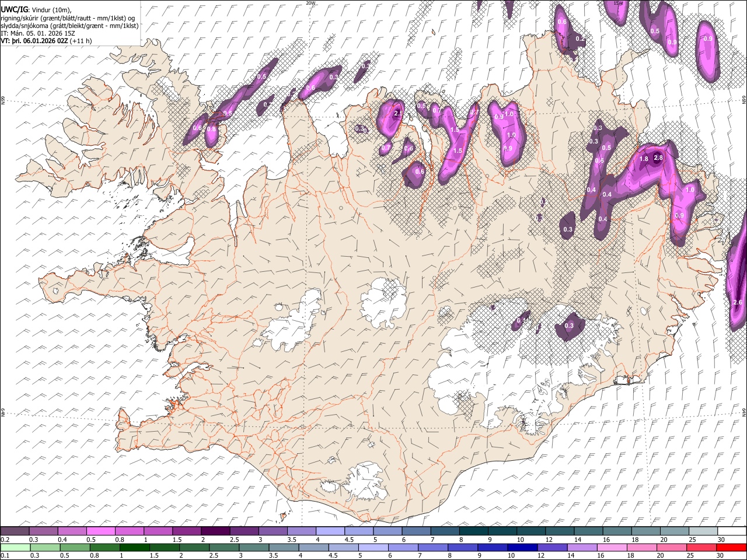Click the 'rigning/skúrir' legend description line
Screen dimensions: 747x560
[69, 17]
